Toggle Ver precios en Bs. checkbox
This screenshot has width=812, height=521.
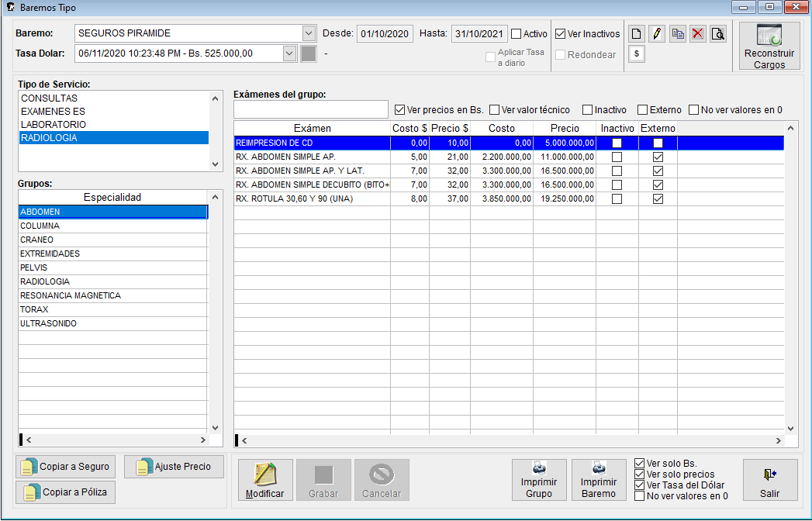click(399, 110)
